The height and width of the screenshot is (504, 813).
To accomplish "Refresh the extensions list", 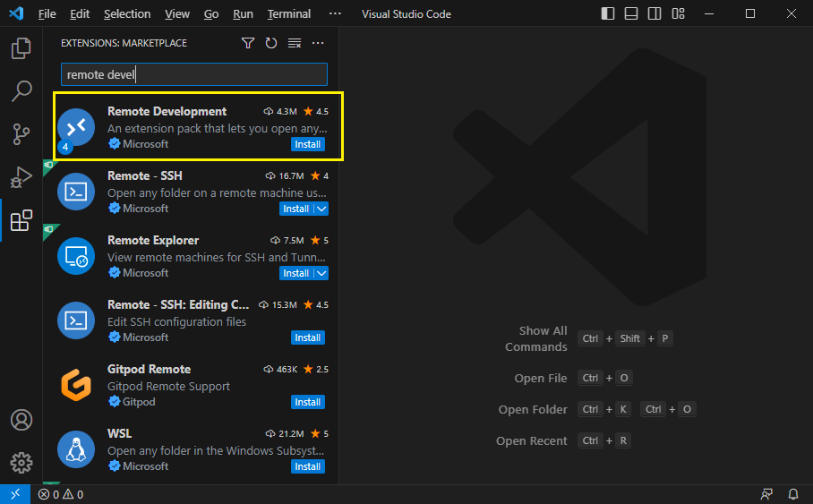I will click(271, 43).
